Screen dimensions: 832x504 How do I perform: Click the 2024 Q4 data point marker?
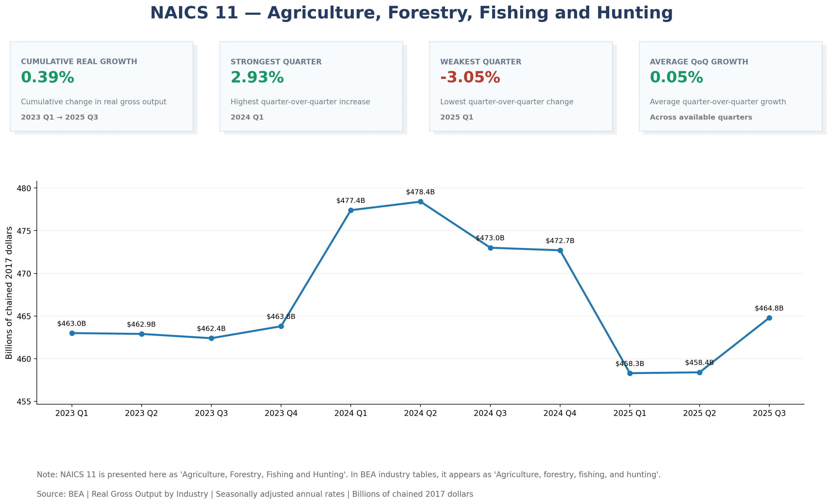point(560,251)
